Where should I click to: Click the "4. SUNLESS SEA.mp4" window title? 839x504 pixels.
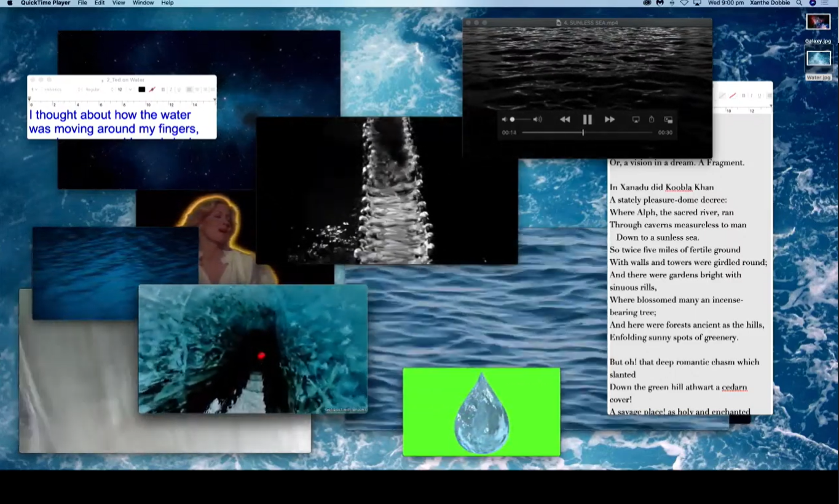point(591,23)
